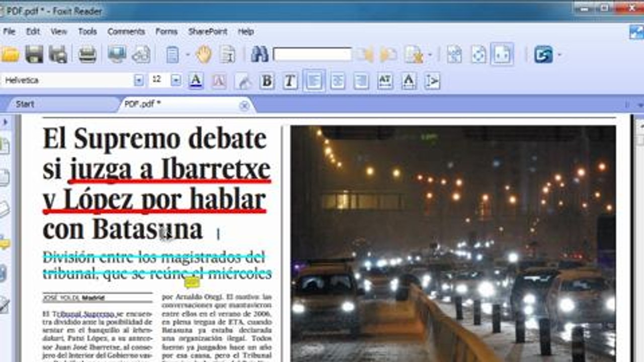
Task: Expand the left navigation panel arrow
Action: [x=5, y=123]
